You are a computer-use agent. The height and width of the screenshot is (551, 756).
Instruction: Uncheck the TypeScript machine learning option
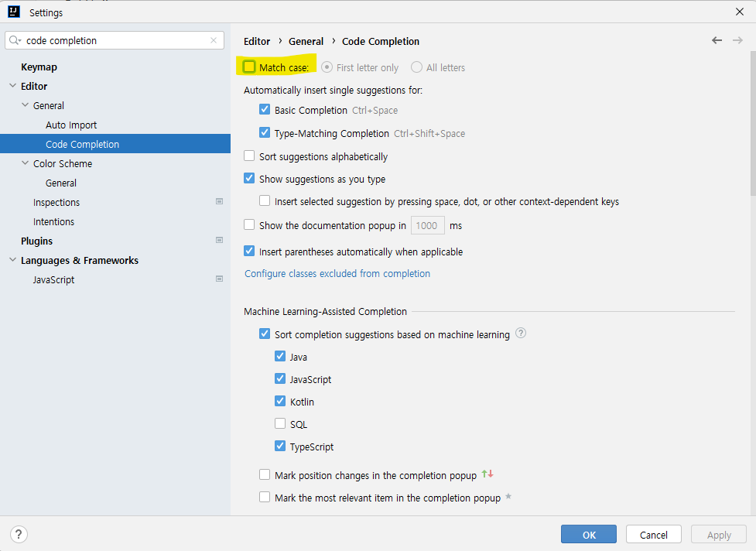click(280, 446)
